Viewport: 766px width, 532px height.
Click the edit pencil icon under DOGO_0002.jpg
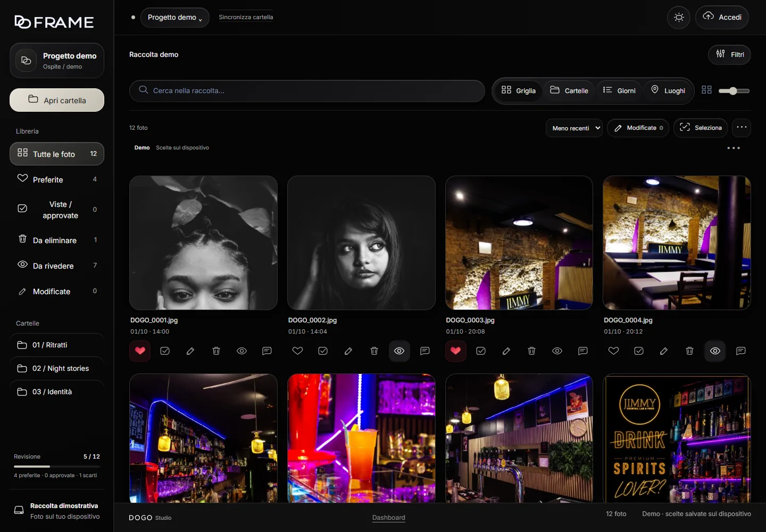[348, 351]
